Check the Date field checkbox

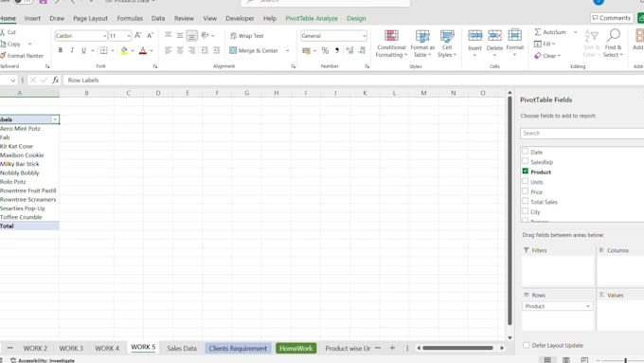pyautogui.click(x=526, y=152)
